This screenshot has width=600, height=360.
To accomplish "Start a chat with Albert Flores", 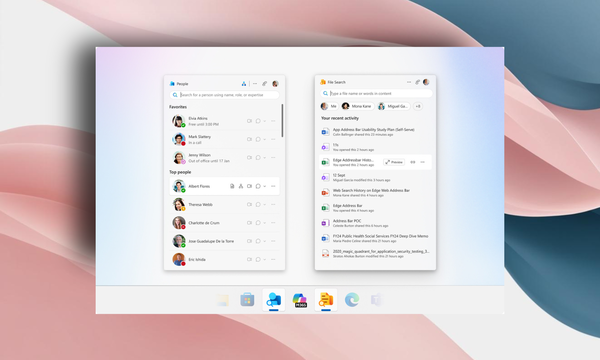I will click(258, 186).
